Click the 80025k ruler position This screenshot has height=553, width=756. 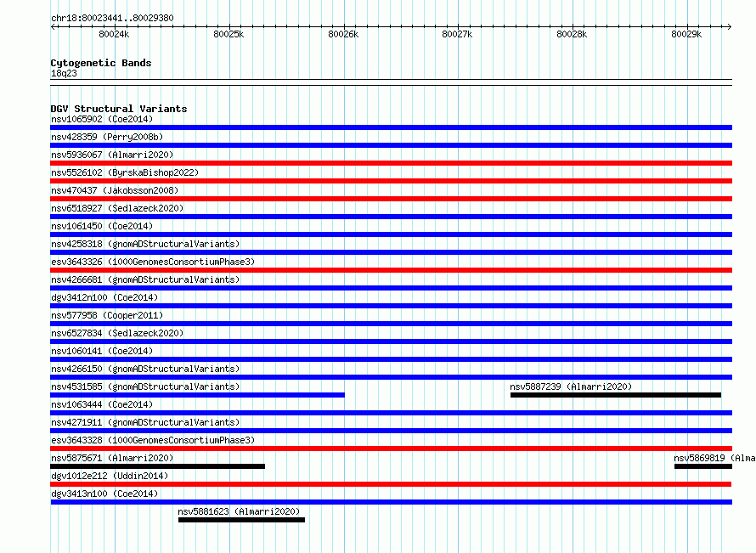tap(228, 34)
